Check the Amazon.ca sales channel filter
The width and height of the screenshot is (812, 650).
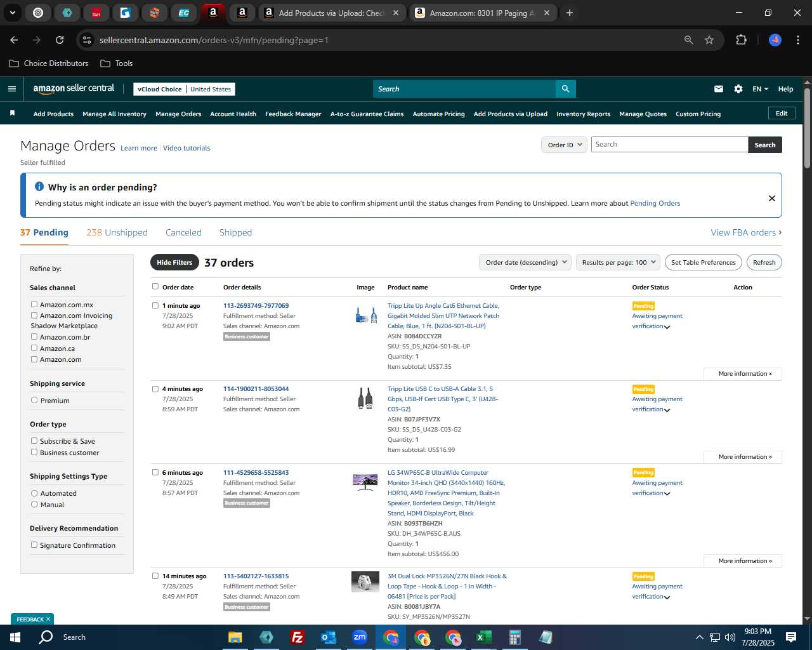point(34,348)
